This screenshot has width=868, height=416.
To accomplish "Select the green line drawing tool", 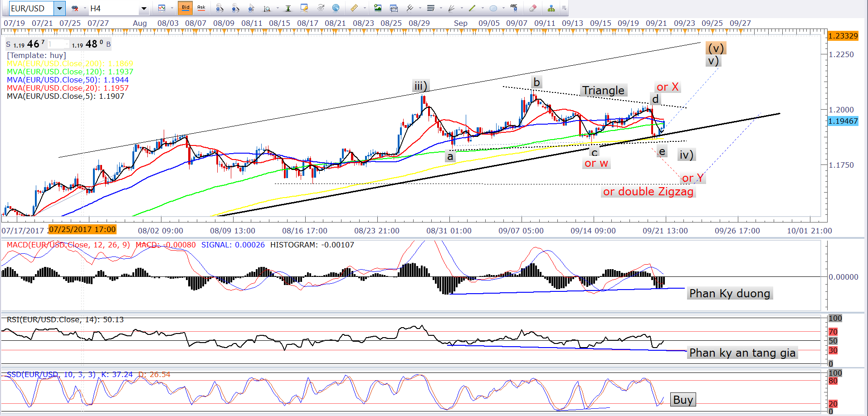I will [x=472, y=8].
